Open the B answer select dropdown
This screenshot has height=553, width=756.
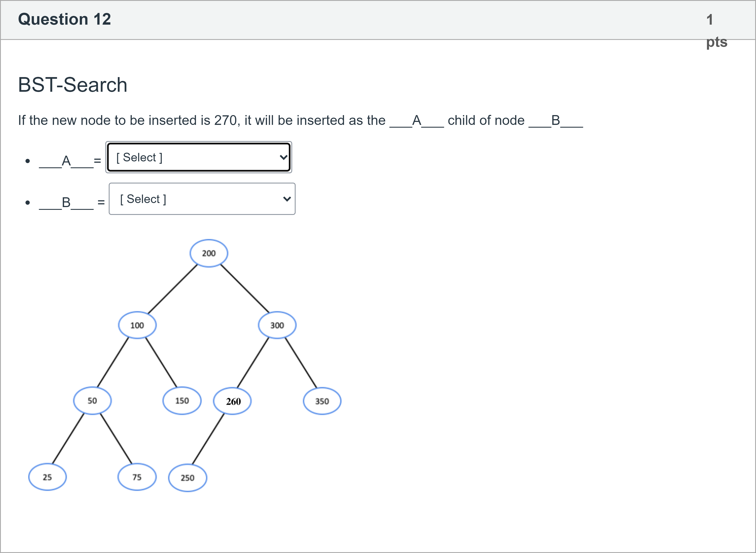[202, 199]
